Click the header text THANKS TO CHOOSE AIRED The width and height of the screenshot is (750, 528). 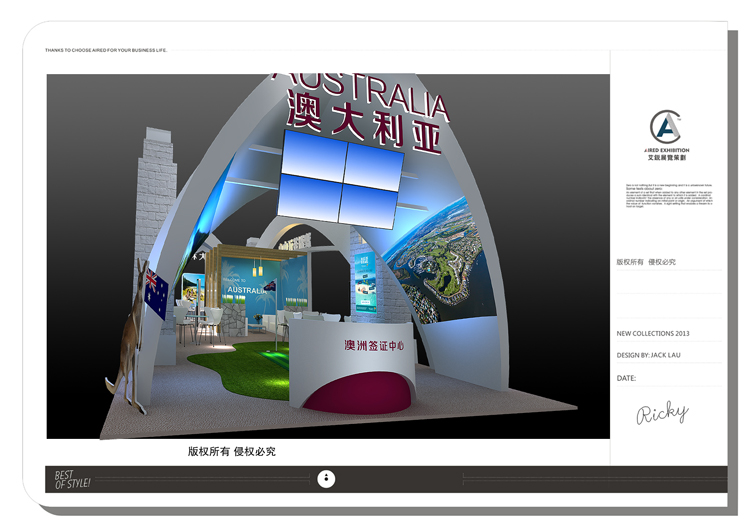106,50
